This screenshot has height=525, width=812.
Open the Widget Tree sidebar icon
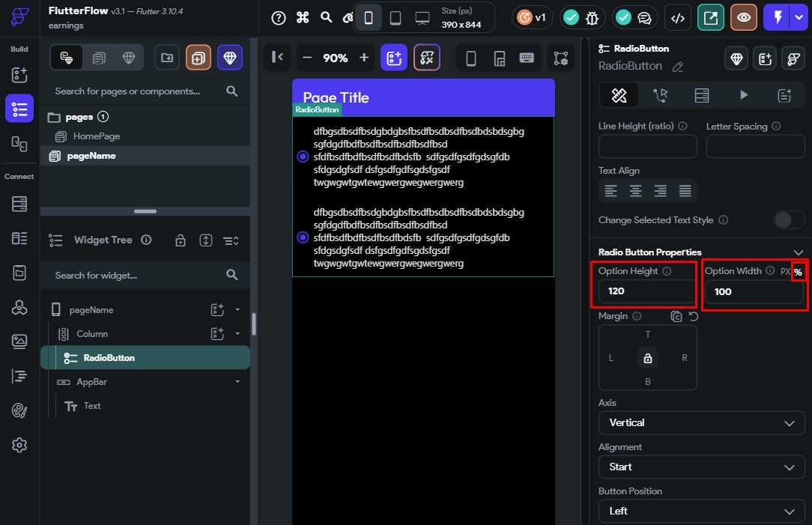(19, 109)
